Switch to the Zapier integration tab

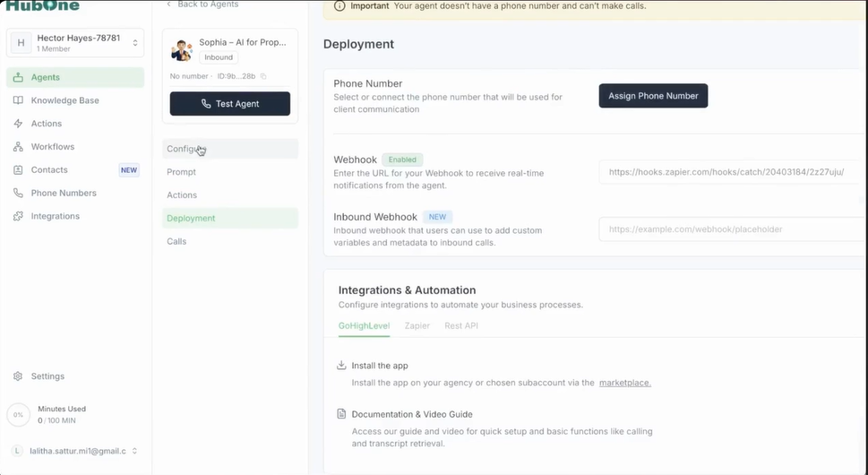pyautogui.click(x=417, y=325)
